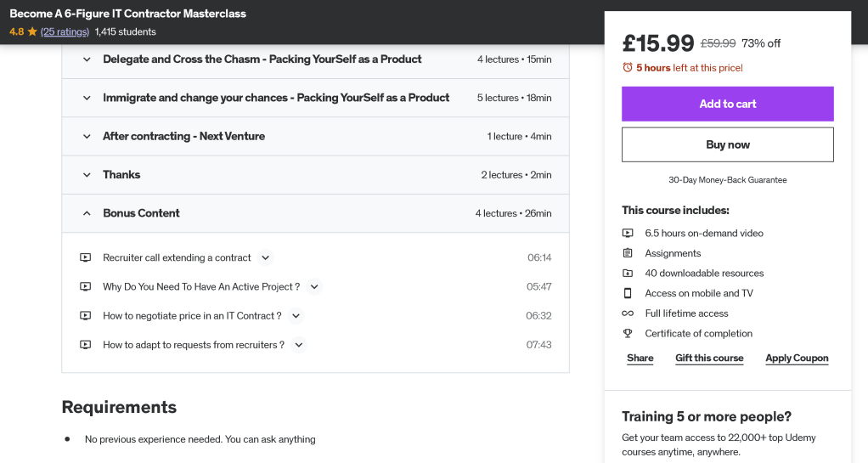The image size is (868, 463).
Task: Click the £15.99 price
Action: (658, 42)
